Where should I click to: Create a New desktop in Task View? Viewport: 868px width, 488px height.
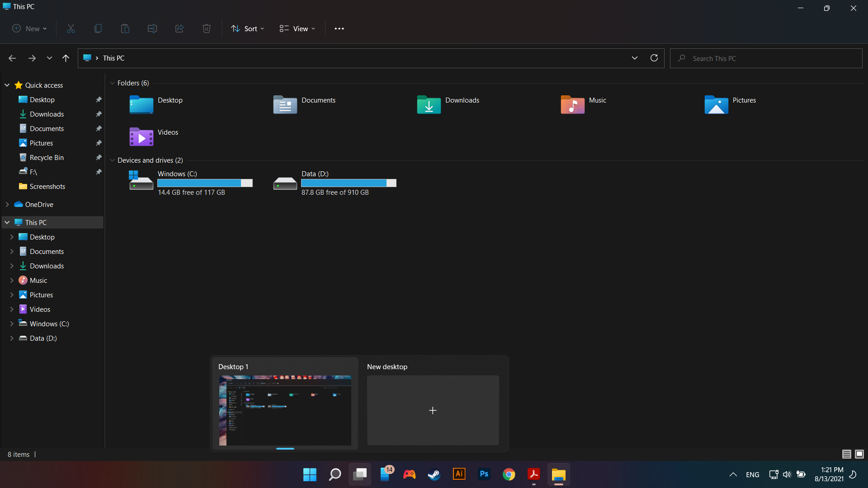pos(432,410)
